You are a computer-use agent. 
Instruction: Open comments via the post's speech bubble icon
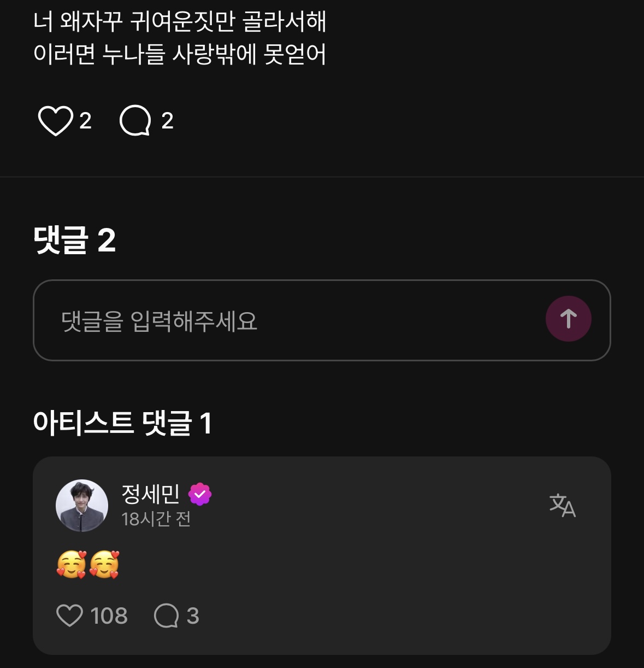pos(135,120)
